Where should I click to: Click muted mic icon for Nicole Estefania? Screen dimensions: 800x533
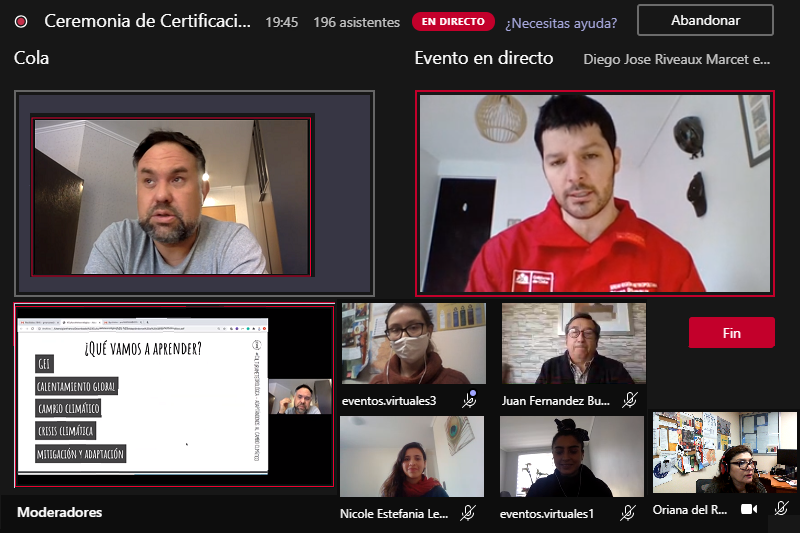[x=468, y=513]
